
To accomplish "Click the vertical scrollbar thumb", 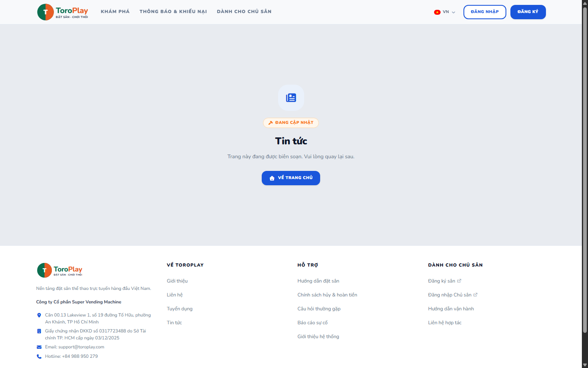I will tap(585, 170).
